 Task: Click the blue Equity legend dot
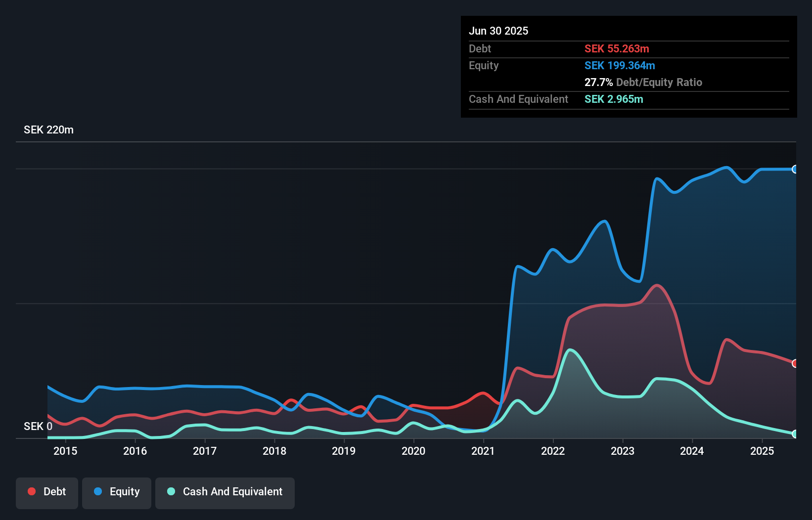98,491
